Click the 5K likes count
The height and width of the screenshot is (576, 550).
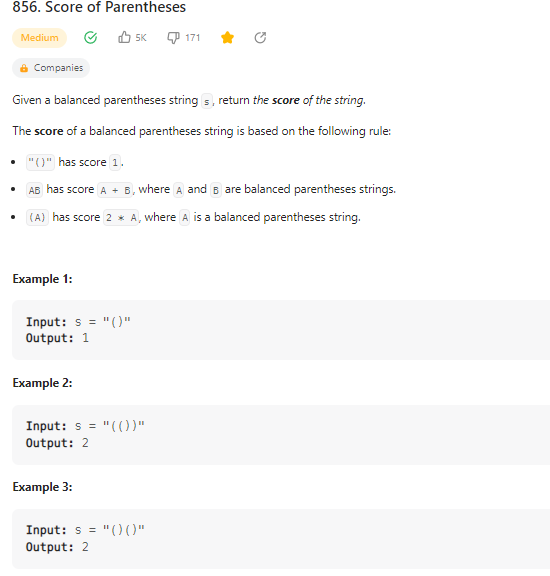tap(141, 38)
